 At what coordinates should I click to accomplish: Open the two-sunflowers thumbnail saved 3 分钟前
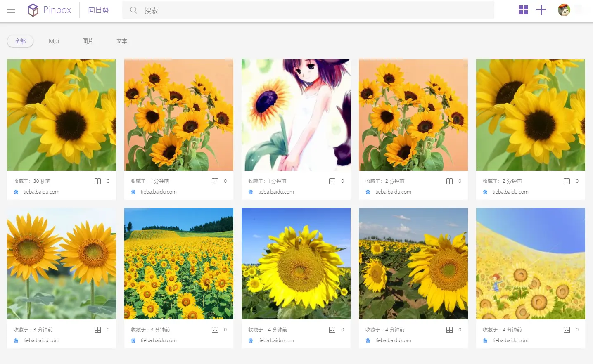[x=62, y=264]
